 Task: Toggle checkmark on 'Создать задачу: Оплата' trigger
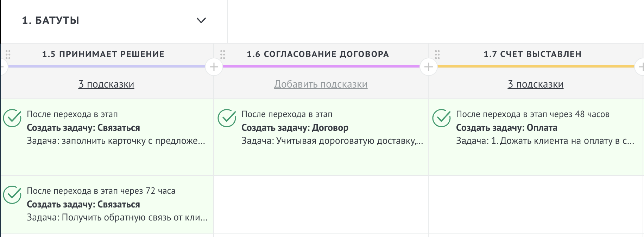441,118
